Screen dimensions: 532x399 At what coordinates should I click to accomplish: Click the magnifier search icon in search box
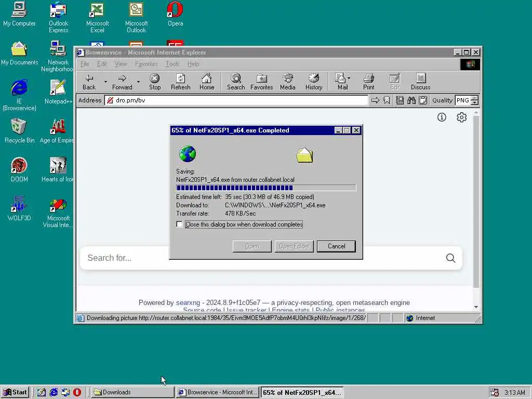(450, 258)
